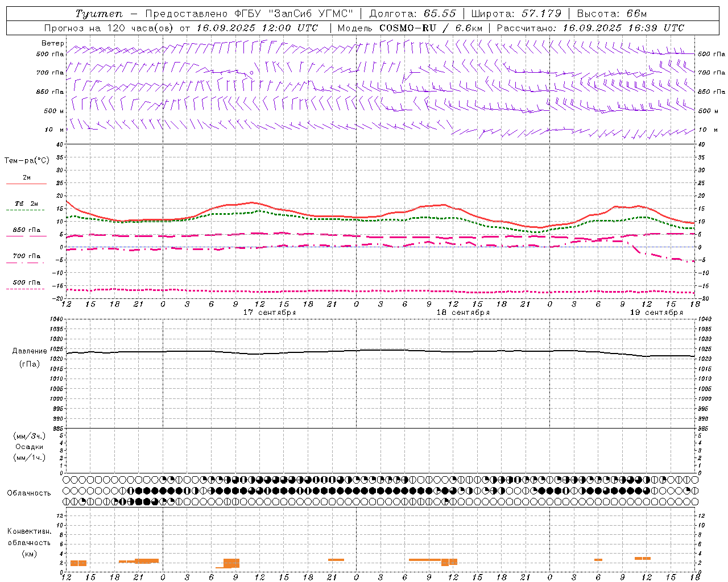The width and height of the screenshot is (728, 582).
Task: Click the "850 гПа" entry in the temperature legend
Action: [x=27, y=230]
